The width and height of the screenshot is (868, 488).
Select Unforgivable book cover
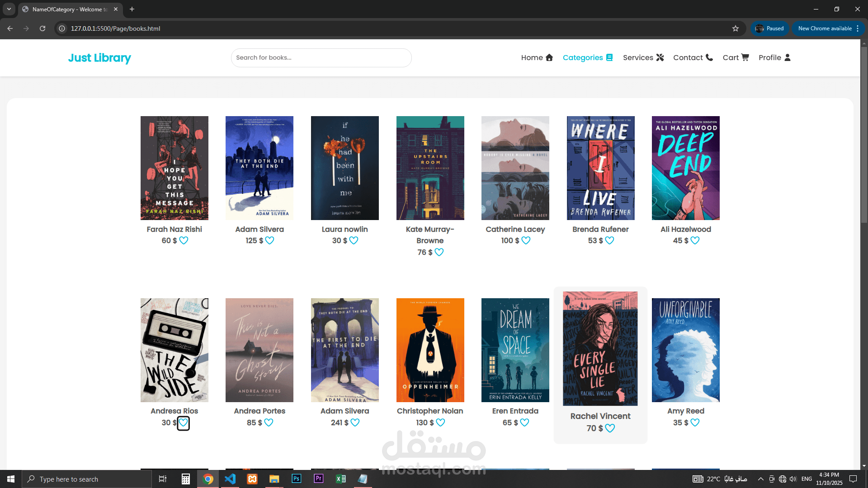tap(686, 350)
